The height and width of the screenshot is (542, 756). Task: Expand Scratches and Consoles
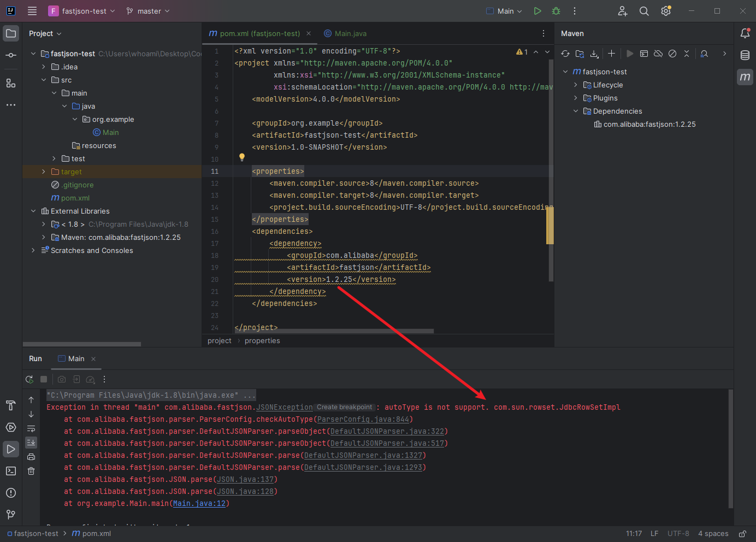pos(33,250)
